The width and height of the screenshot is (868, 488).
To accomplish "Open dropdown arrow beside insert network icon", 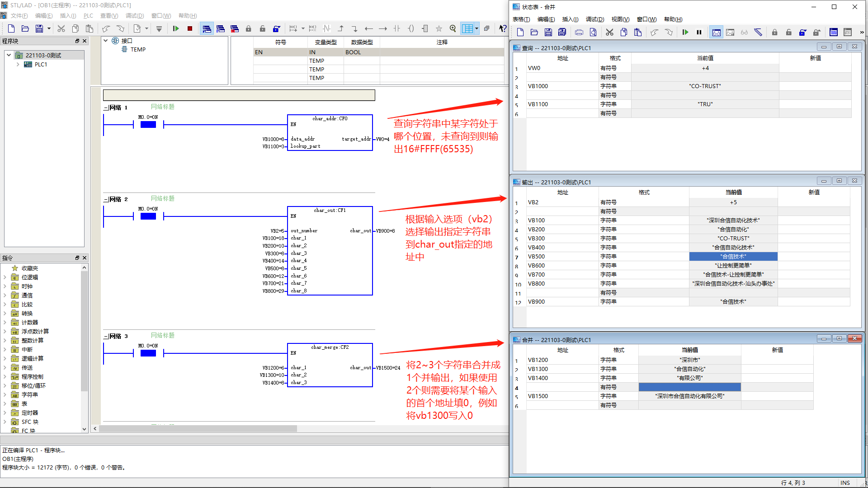I will [303, 29].
